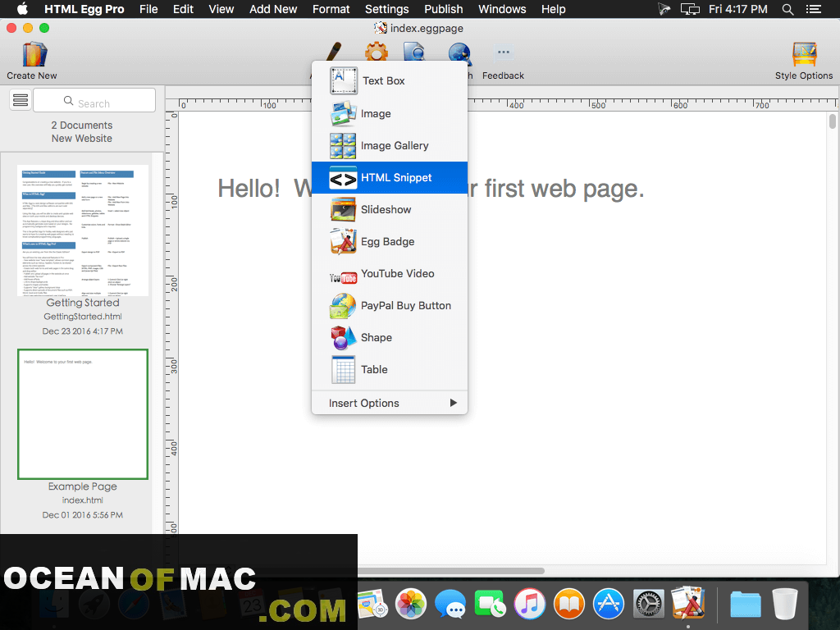This screenshot has width=840, height=630.
Task: Click the gear toolbar icon
Action: (x=376, y=52)
